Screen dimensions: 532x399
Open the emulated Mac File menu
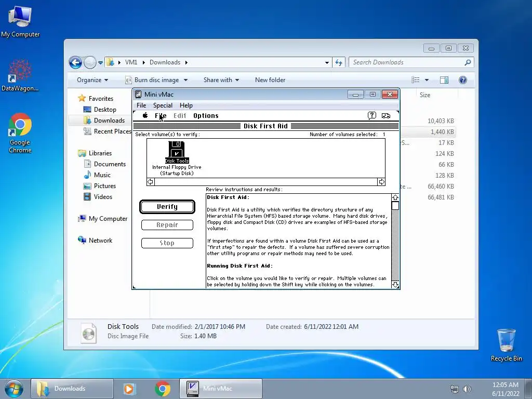pos(161,116)
